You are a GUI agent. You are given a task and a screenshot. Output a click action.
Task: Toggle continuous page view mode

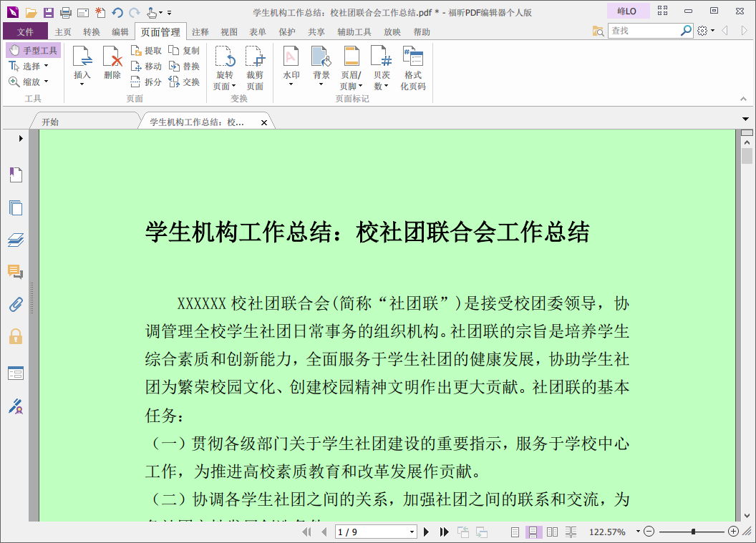pos(533,532)
